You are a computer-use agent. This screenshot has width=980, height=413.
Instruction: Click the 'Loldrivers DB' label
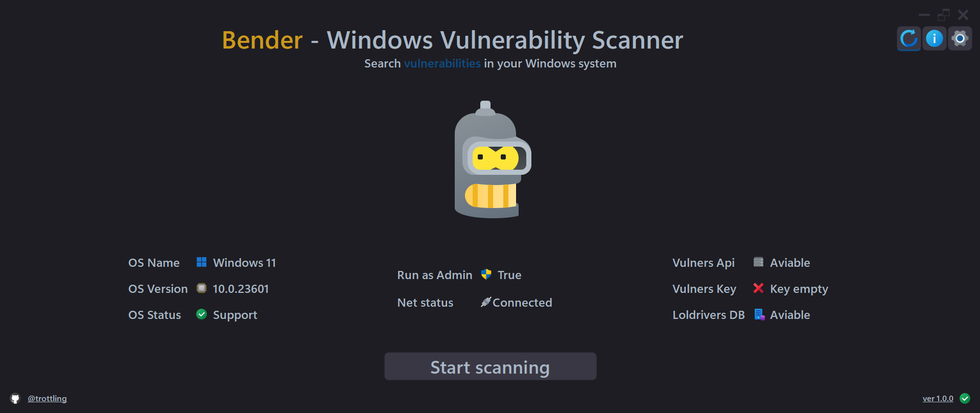tap(709, 315)
